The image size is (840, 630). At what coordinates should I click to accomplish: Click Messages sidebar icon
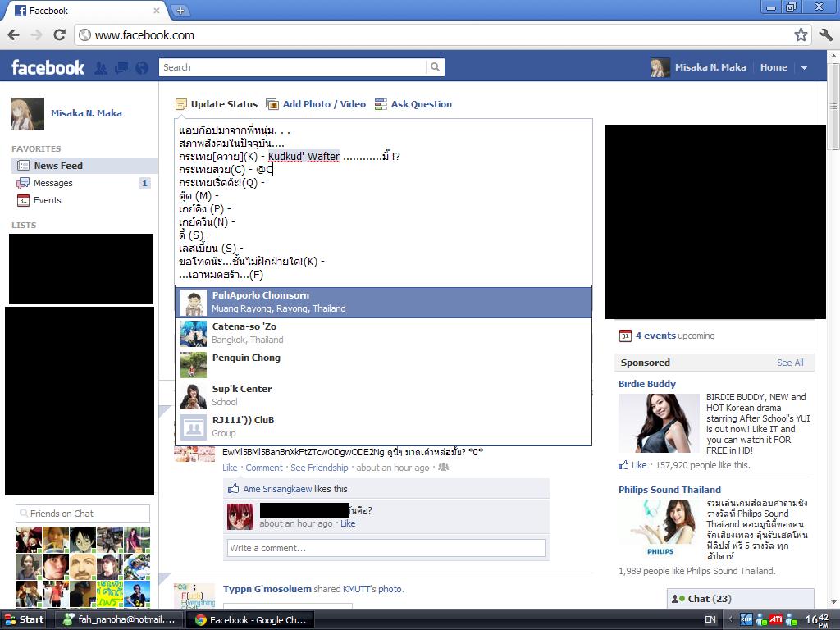[x=23, y=183]
